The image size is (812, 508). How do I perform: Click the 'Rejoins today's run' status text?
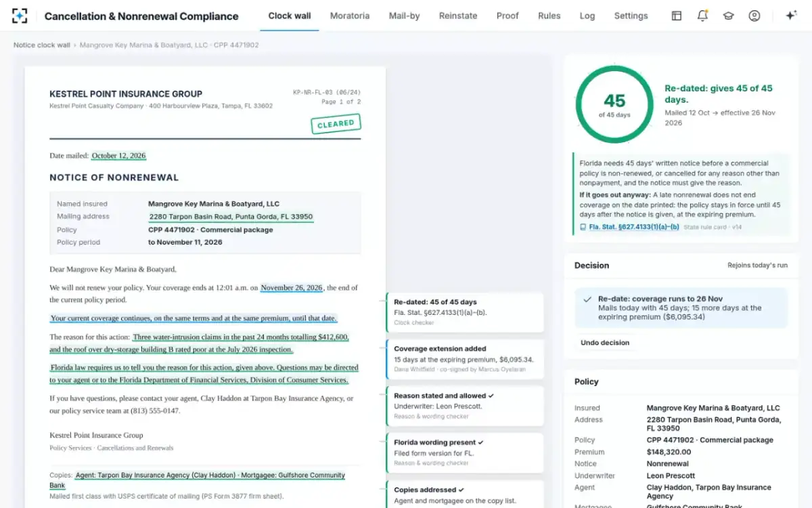(x=757, y=266)
